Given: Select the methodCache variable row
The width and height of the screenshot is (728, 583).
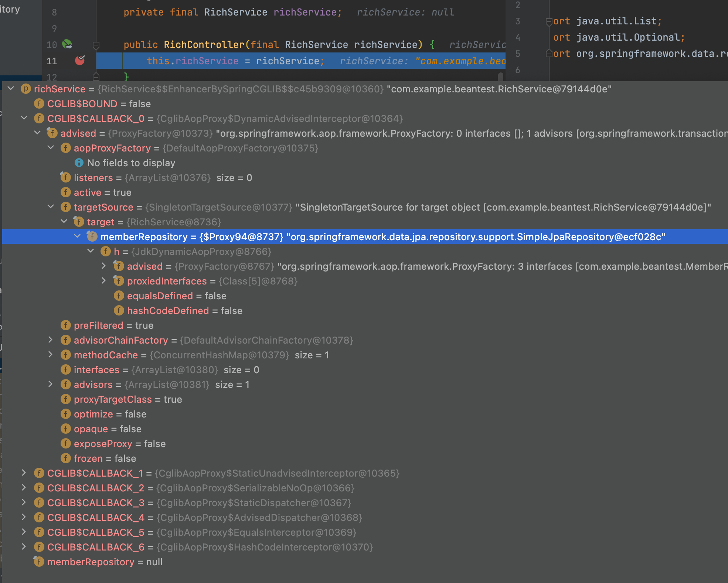Looking at the screenshot, I should (106, 355).
